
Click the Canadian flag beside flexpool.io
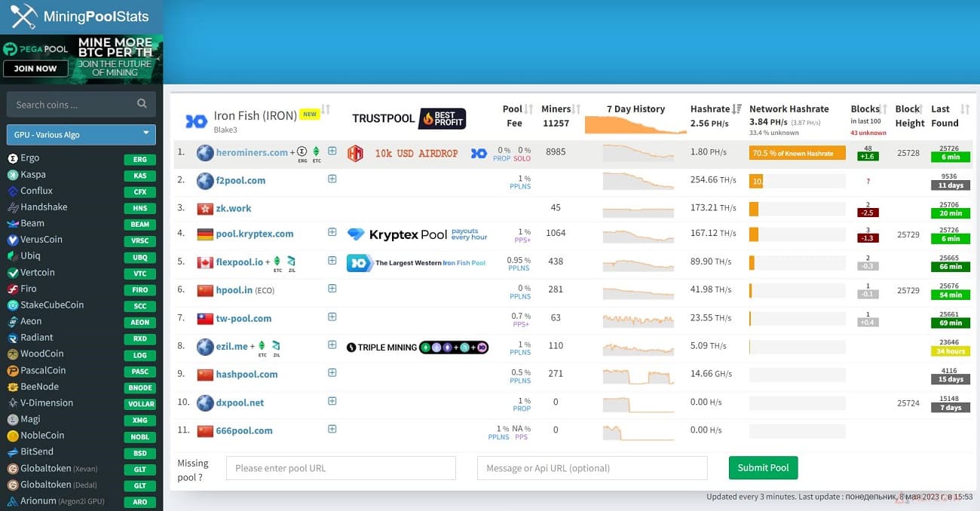coord(205,262)
